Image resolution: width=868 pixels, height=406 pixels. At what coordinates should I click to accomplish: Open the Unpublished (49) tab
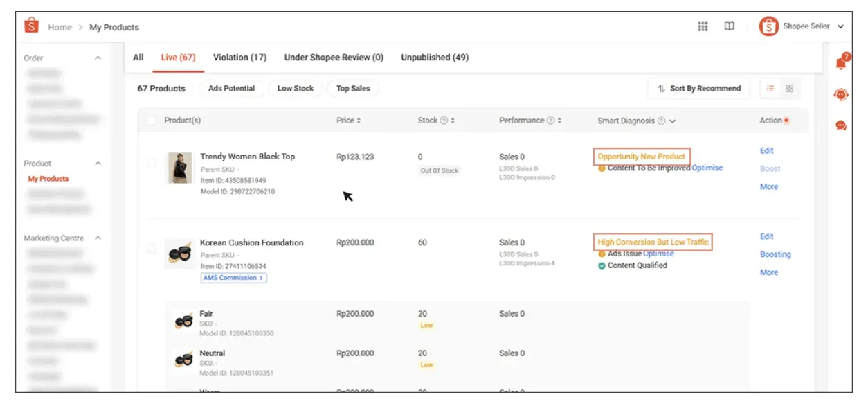pos(435,58)
